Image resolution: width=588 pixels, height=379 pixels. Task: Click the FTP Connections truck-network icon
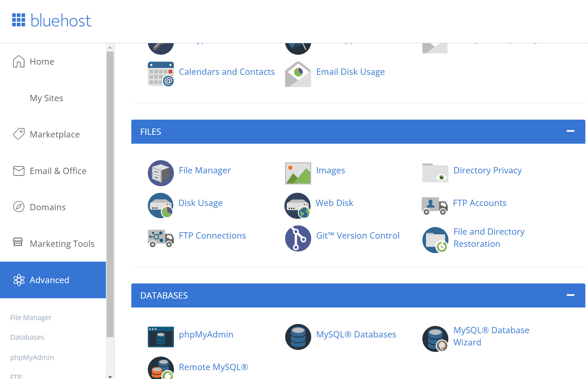tap(161, 238)
